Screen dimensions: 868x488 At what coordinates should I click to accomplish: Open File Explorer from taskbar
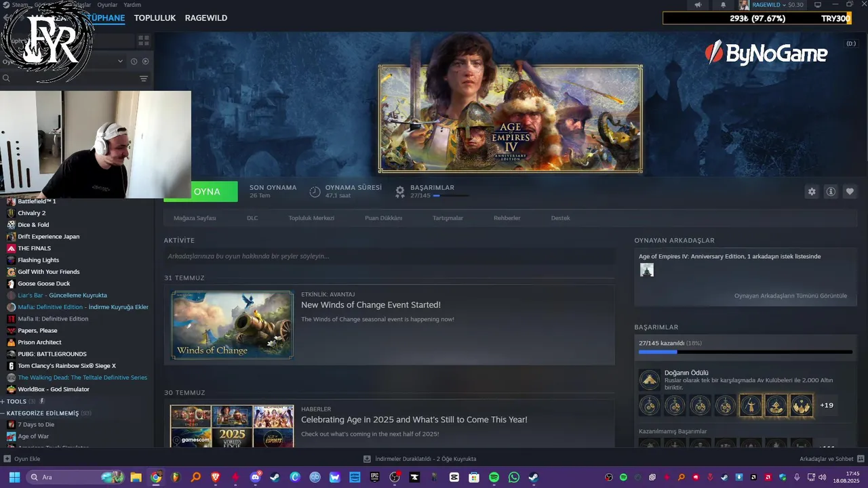pyautogui.click(x=136, y=477)
